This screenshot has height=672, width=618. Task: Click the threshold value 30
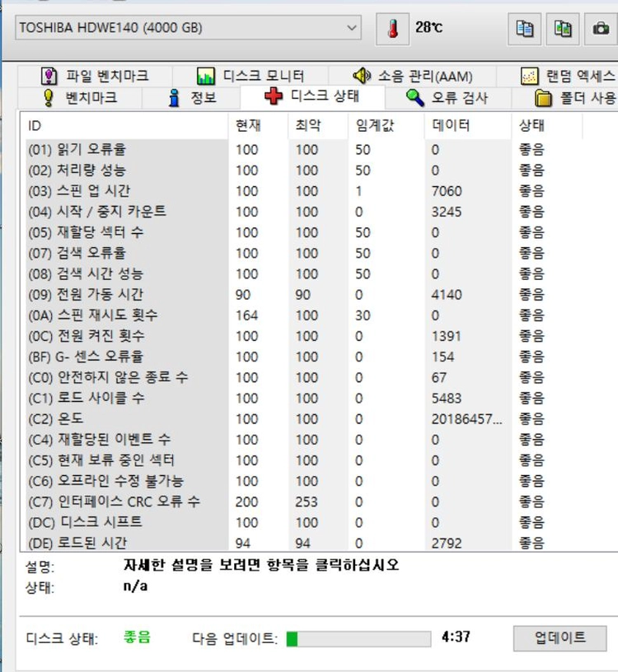[363, 315]
